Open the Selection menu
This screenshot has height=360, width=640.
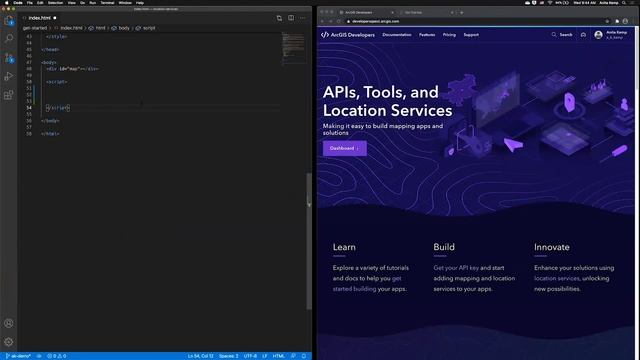[x=56, y=3]
